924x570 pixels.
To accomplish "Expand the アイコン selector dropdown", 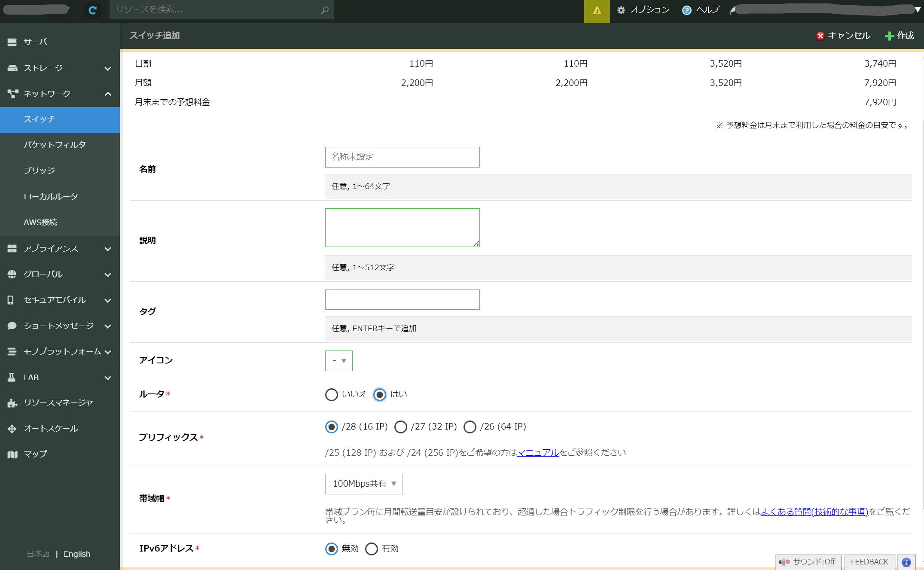I will [338, 360].
